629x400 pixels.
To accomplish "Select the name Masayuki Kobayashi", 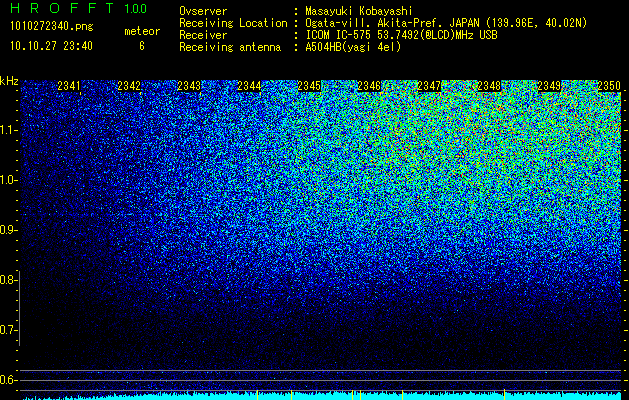I will (359, 12).
